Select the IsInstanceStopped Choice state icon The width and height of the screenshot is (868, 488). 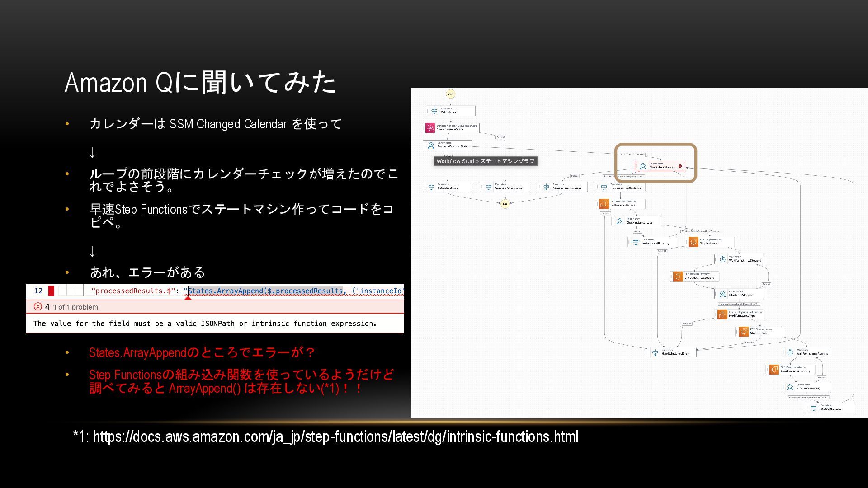coord(722,294)
